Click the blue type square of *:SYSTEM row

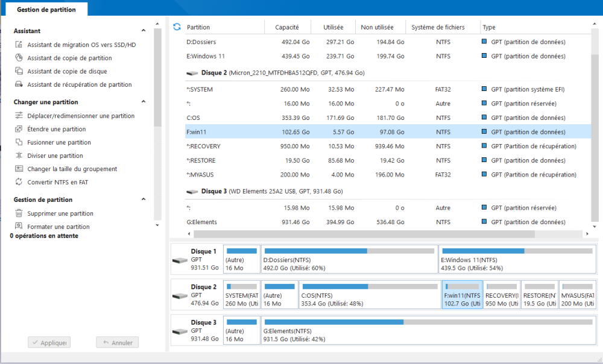coord(484,89)
